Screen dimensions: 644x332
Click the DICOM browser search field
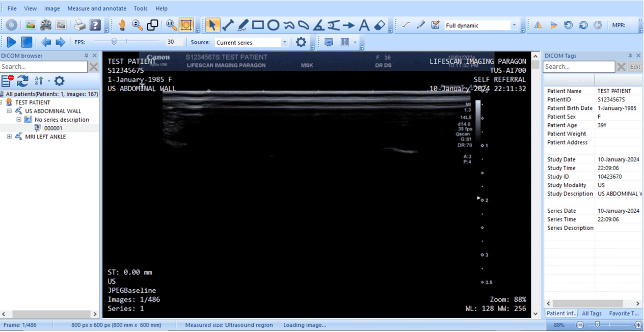point(44,67)
